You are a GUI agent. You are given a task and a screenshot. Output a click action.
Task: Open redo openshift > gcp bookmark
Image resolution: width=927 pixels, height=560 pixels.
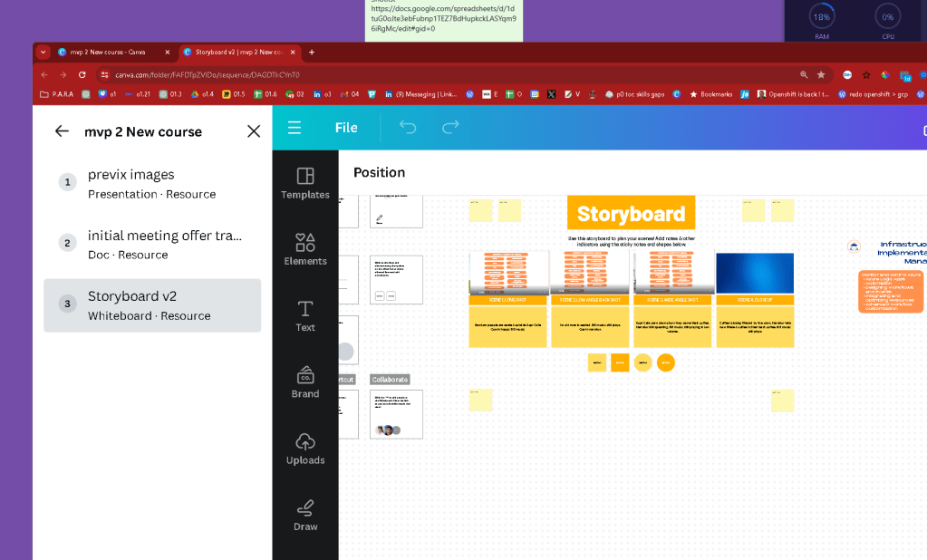tap(873, 94)
